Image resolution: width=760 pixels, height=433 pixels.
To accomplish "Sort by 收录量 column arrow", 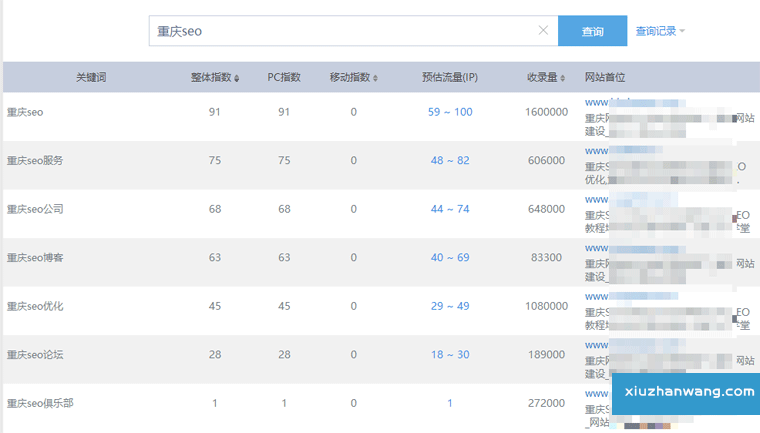I will 574,78.
